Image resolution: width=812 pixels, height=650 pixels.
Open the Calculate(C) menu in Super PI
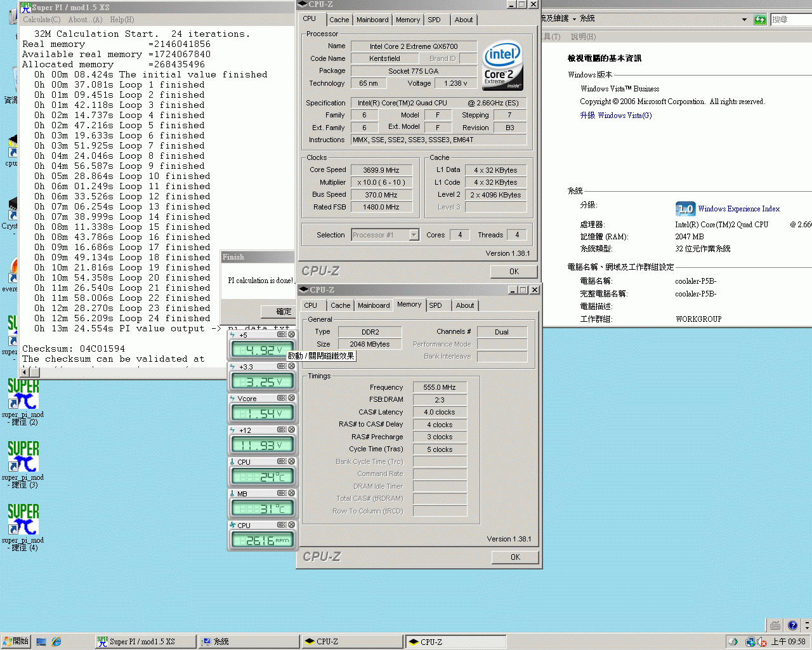(x=42, y=20)
